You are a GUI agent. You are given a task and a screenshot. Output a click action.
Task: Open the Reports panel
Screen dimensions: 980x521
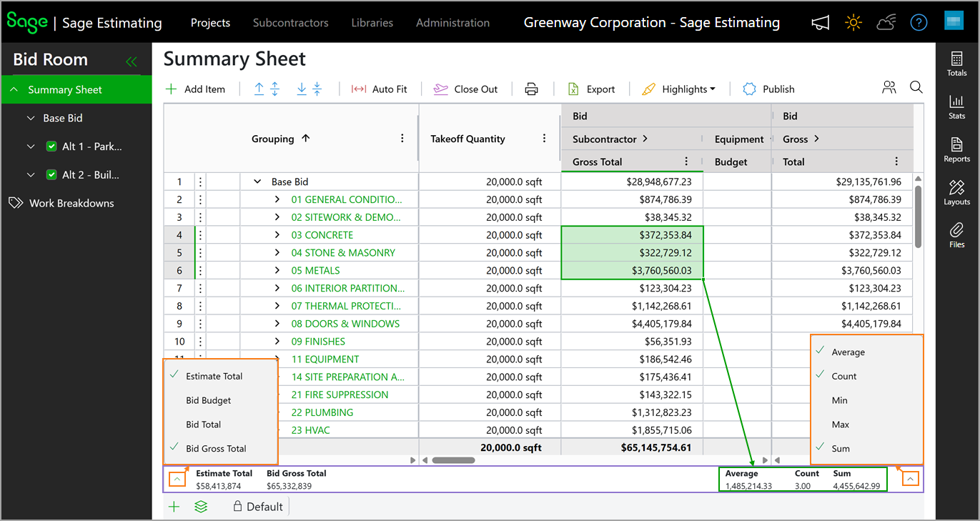click(x=956, y=149)
